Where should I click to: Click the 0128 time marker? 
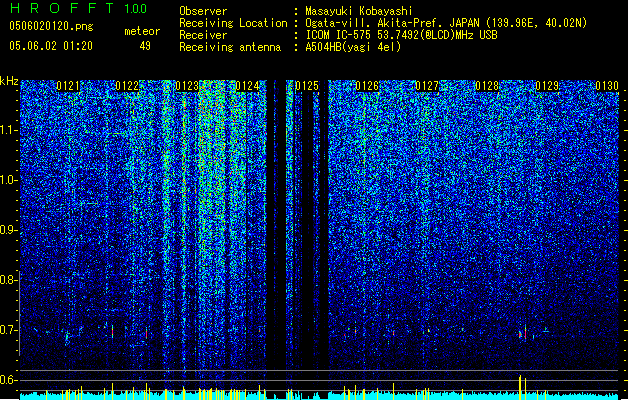click(487, 86)
